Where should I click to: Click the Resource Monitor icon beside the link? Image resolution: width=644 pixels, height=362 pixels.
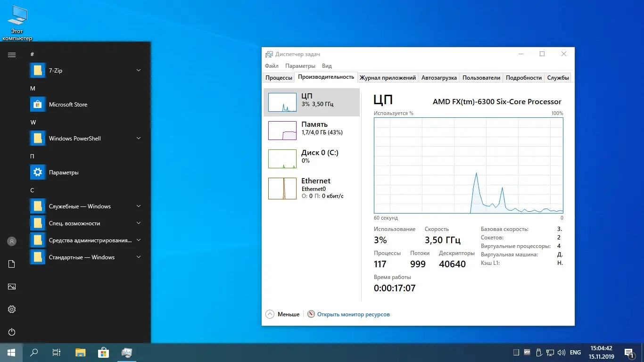tap(311, 314)
